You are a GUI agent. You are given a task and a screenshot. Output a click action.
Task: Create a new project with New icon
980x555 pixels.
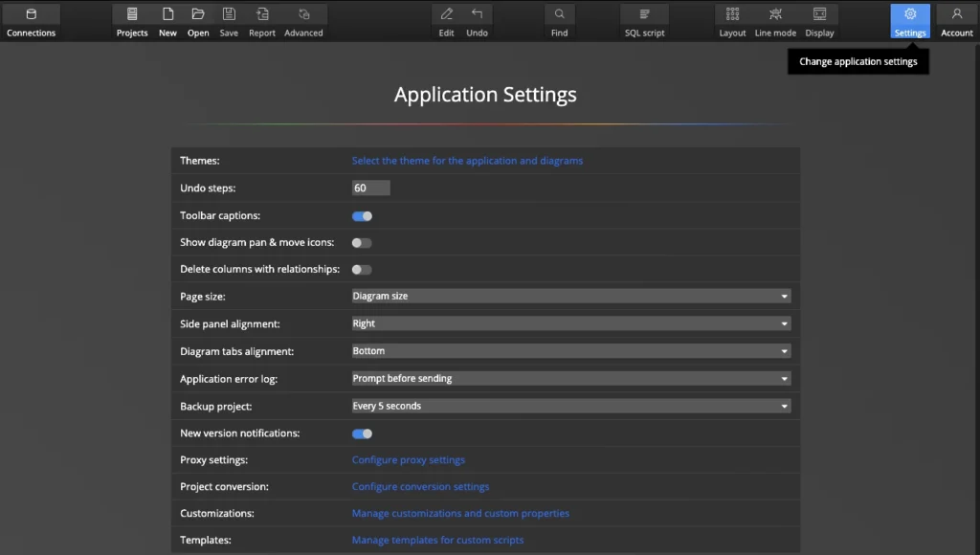click(x=167, y=15)
